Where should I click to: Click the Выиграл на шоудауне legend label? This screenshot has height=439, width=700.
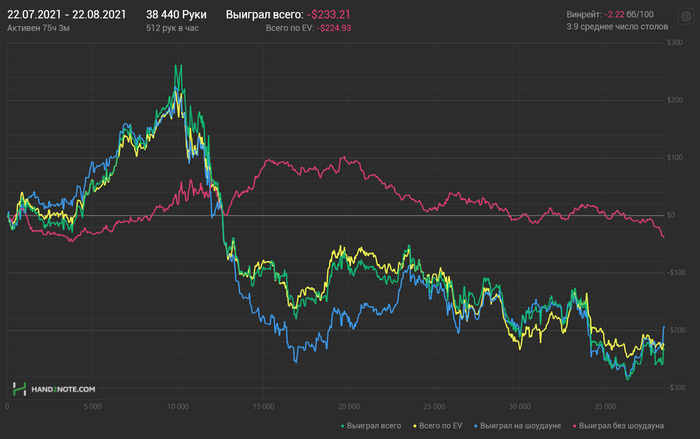(x=521, y=426)
